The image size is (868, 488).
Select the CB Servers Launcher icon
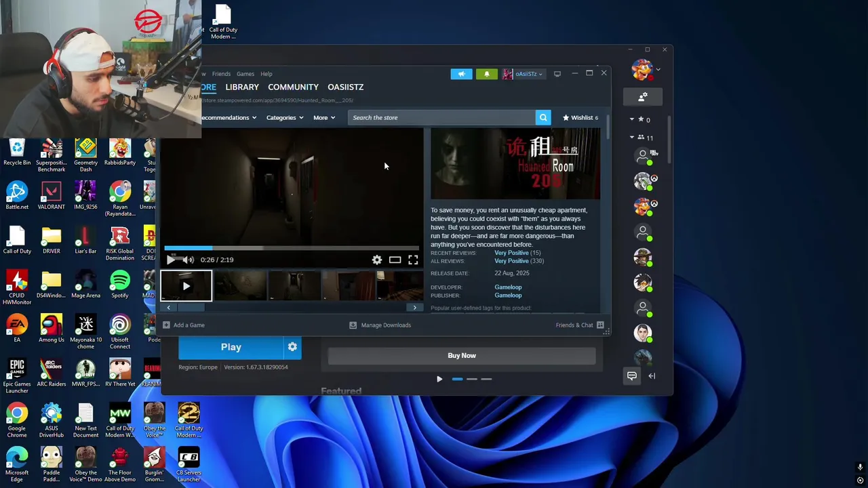pos(189,465)
